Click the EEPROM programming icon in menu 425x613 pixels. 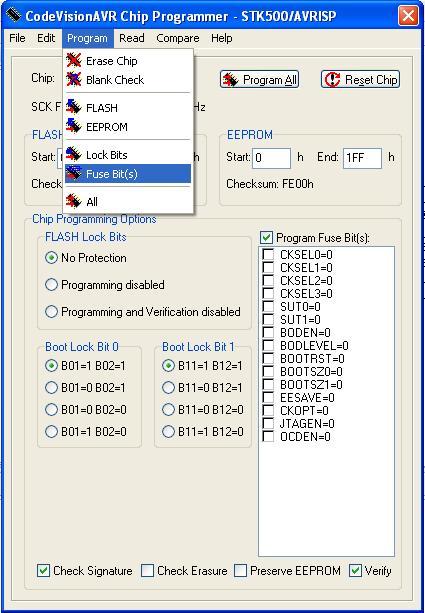74,126
